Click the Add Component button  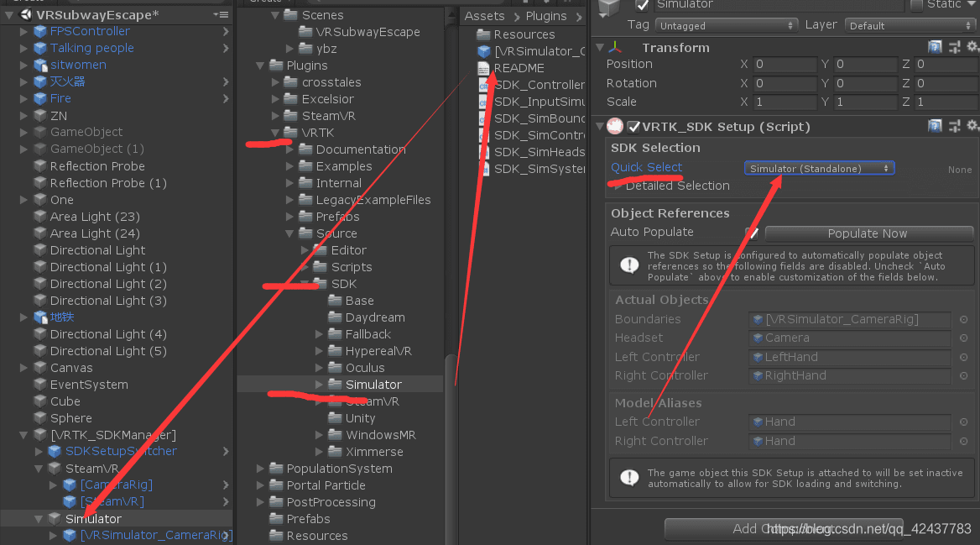(x=784, y=529)
